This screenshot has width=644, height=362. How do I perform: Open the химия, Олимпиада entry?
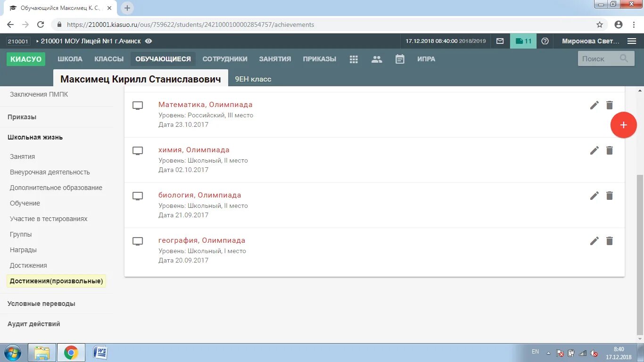[x=194, y=150]
